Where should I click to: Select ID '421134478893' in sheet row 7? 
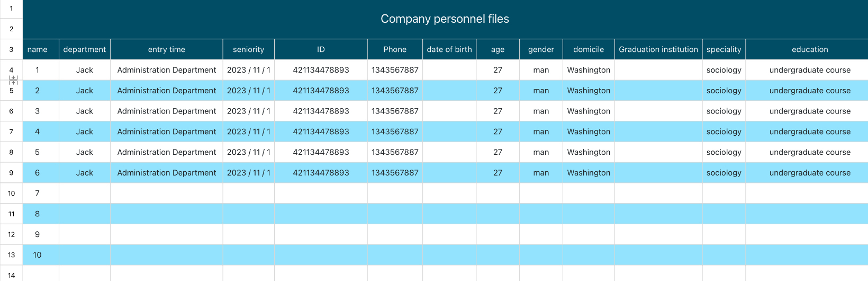[x=321, y=131]
